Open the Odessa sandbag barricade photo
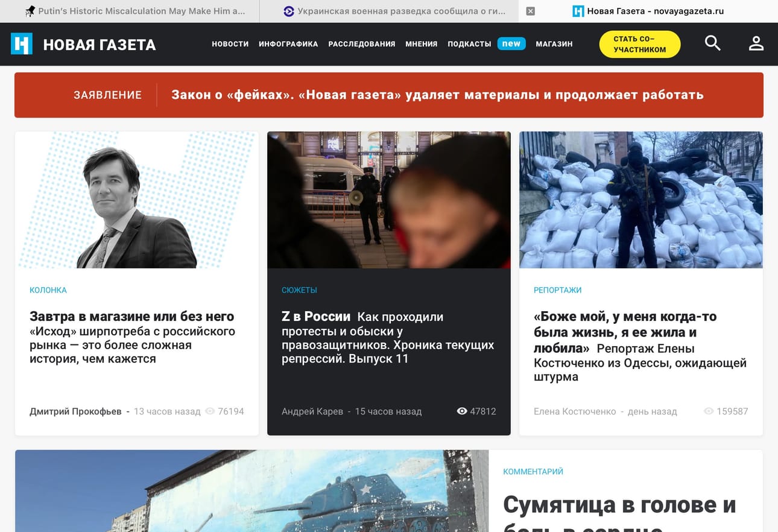The image size is (778, 532). pyautogui.click(x=640, y=200)
